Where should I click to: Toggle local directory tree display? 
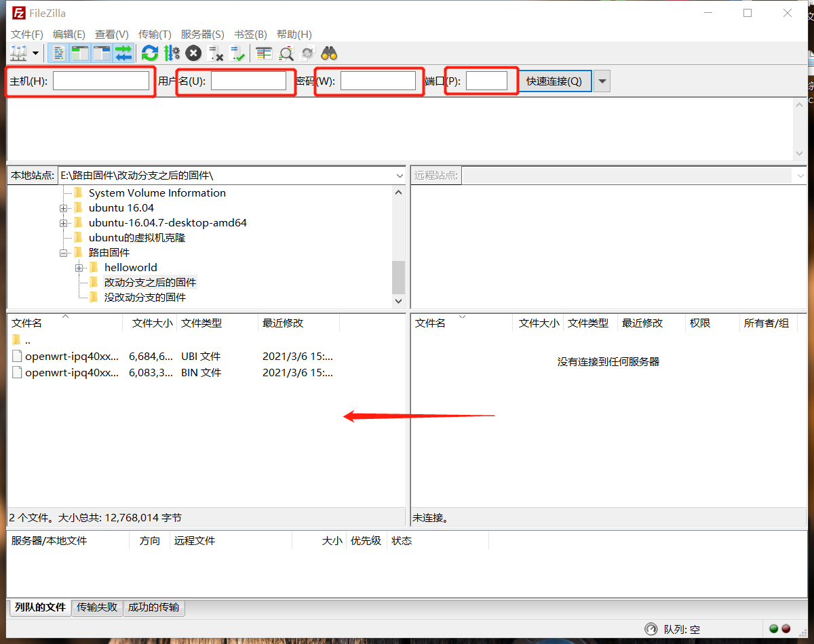(80, 53)
